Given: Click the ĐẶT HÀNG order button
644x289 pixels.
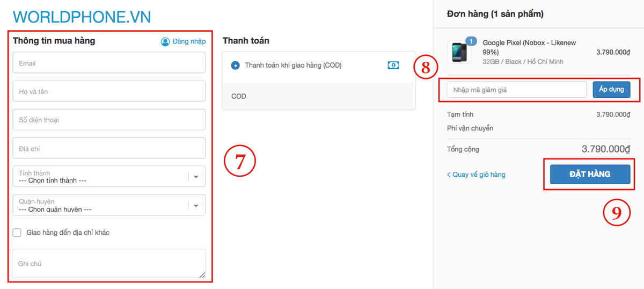Looking at the screenshot, I should (590, 174).
